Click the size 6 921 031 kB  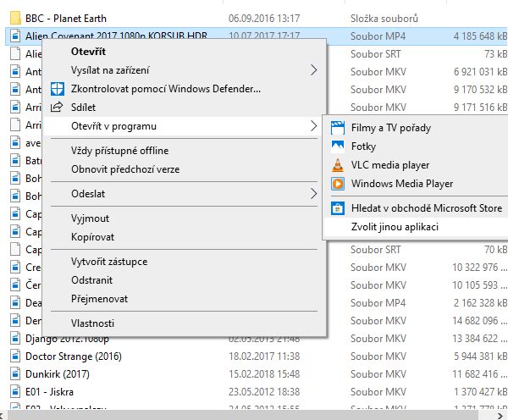pos(480,72)
